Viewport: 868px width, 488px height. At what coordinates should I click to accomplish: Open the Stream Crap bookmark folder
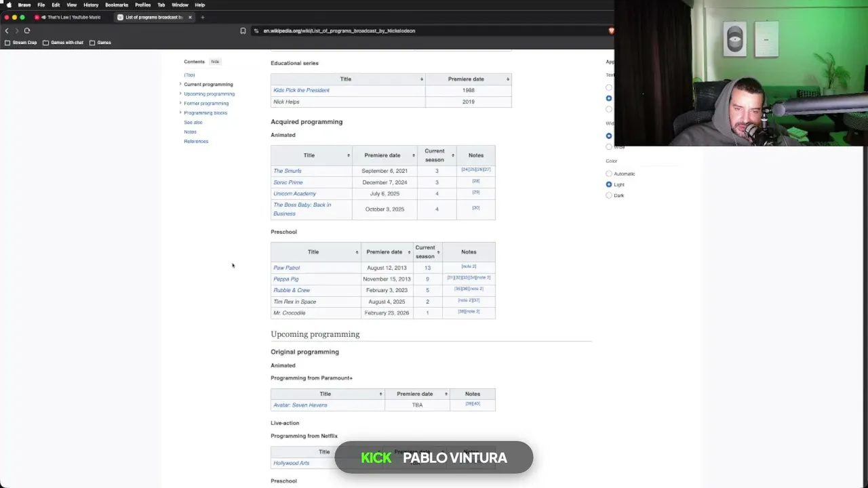21,43
